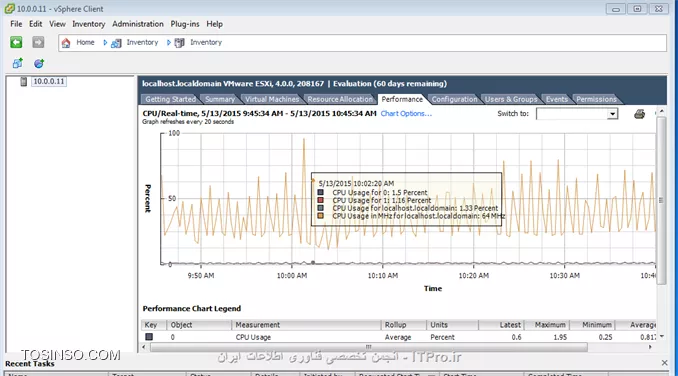Open the View menu

click(57, 24)
